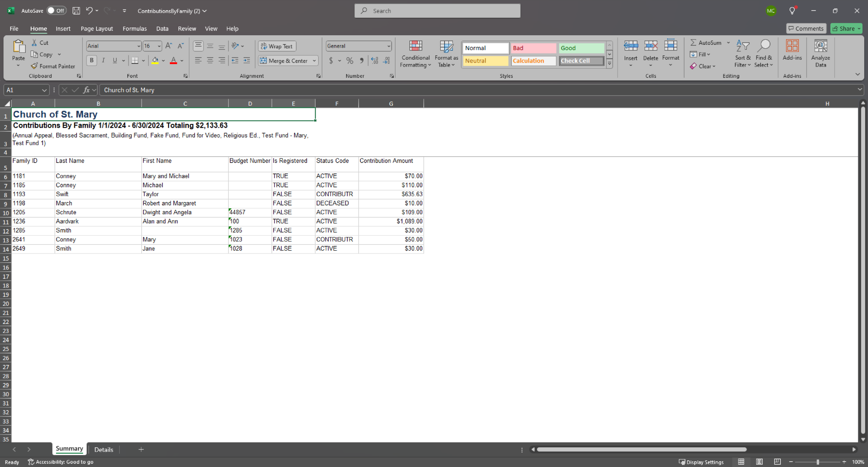Apply accounting dollar number format
Image resolution: width=868 pixels, height=467 pixels.
[331, 61]
